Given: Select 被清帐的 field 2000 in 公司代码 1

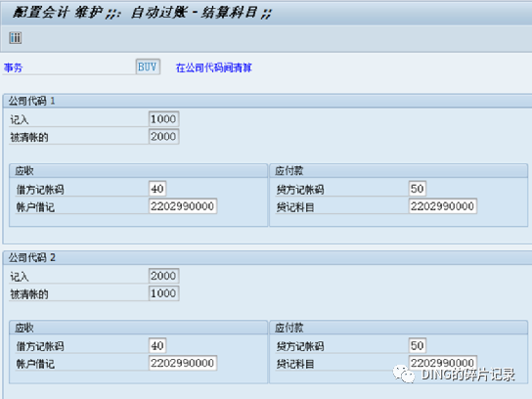Looking at the screenshot, I should point(163,136).
